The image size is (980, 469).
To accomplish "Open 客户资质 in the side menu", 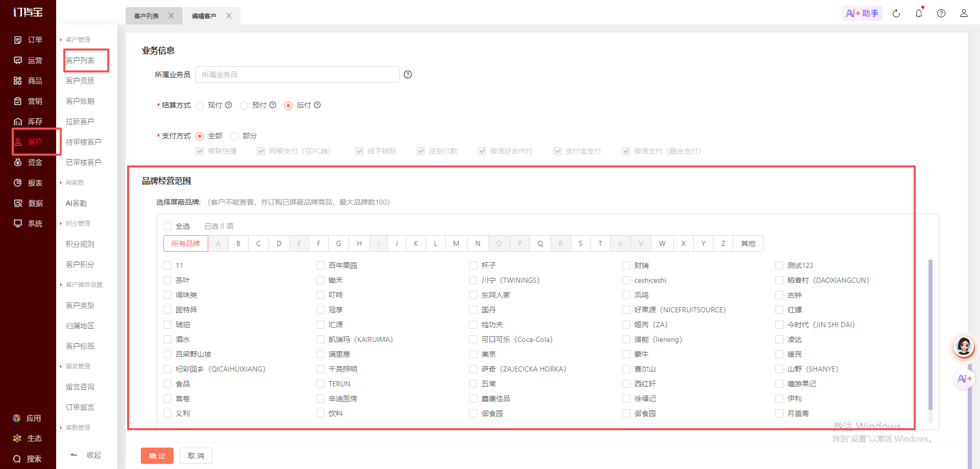I will click(80, 81).
